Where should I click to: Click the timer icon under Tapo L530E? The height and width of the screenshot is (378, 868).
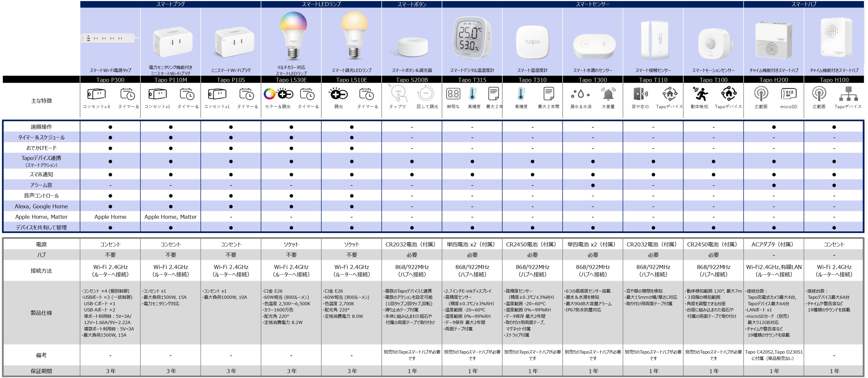click(x=307, y=94)
